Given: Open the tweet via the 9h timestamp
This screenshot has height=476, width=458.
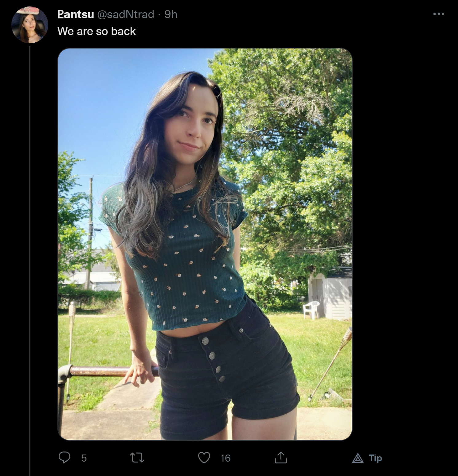Looking at the screenshot, I should (x=171, y=14).
